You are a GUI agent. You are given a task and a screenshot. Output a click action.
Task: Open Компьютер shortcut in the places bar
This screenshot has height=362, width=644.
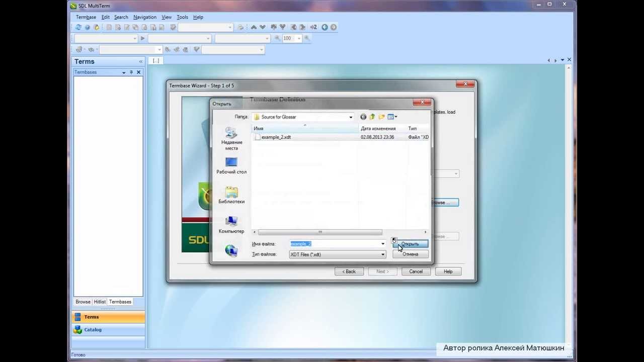[x=231, y=225]
